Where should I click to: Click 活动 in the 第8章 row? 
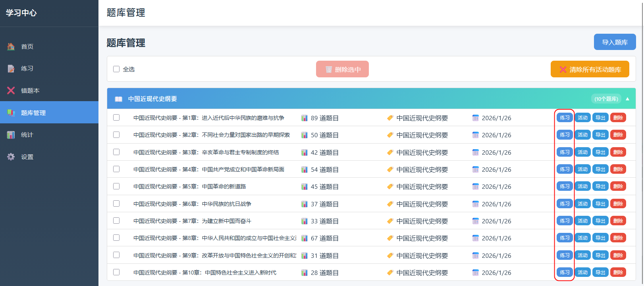coord(582,238)
